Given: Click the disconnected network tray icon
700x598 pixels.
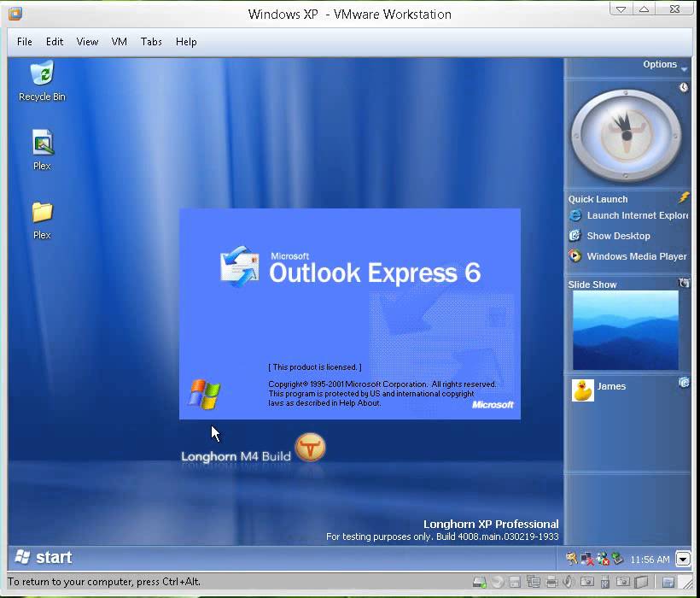Looking at the screenshot, I should 587,560.
